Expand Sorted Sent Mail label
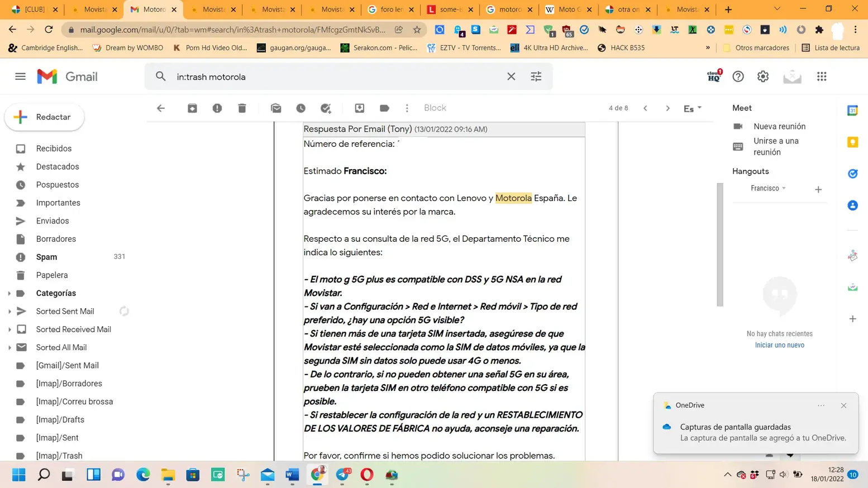This screenshot has height=488, width=868. pyautogui.click(x=9, y=312)
